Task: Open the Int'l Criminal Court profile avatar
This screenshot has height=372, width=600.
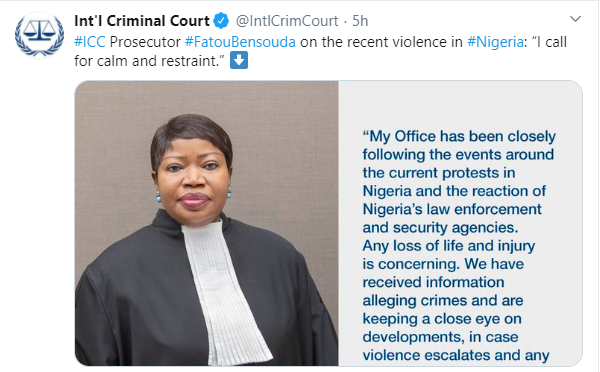Action: pyautogui.click(x=39, y=35)
